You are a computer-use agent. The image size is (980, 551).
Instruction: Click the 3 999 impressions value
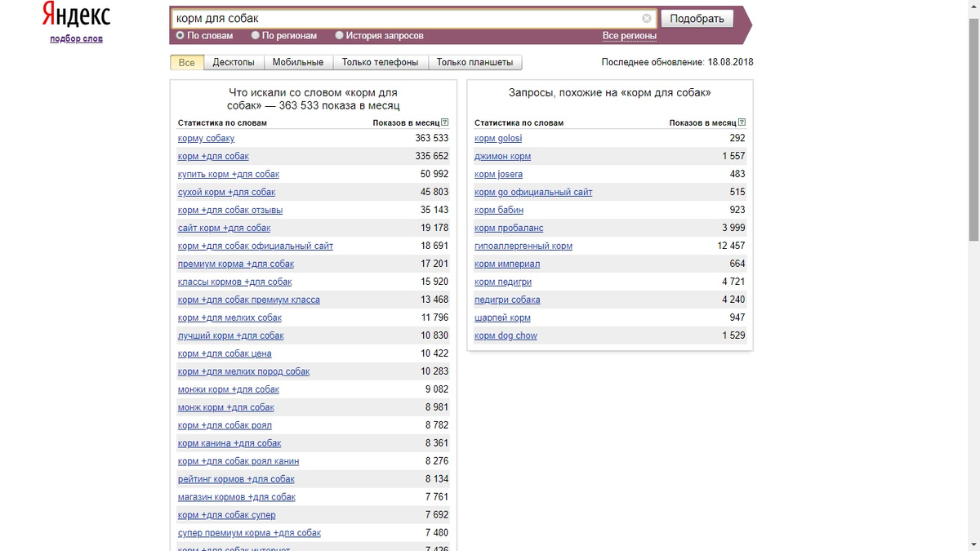[733, 228]
